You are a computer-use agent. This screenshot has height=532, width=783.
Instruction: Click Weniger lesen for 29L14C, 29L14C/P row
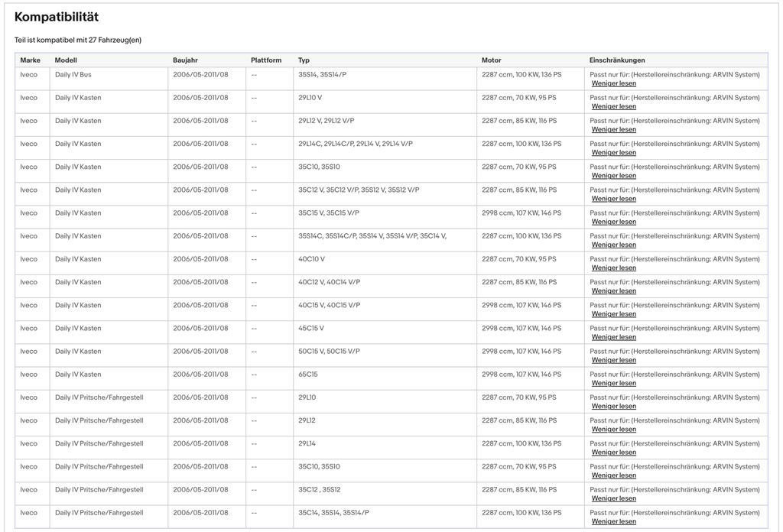[x=614, y=153]
